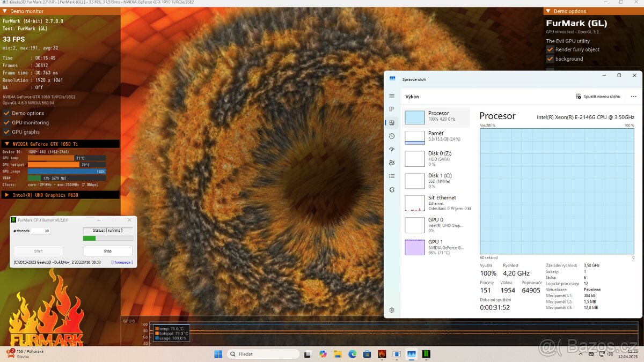Select Paměť in the performance list

pyautogui.click(x=436, y=137)
